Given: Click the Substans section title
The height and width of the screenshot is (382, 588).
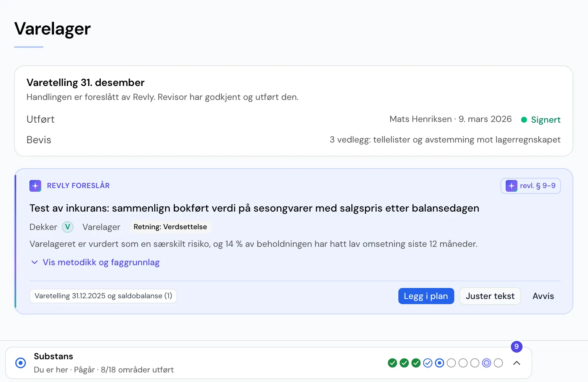Looking at the screenshot, I should point(53,356).
